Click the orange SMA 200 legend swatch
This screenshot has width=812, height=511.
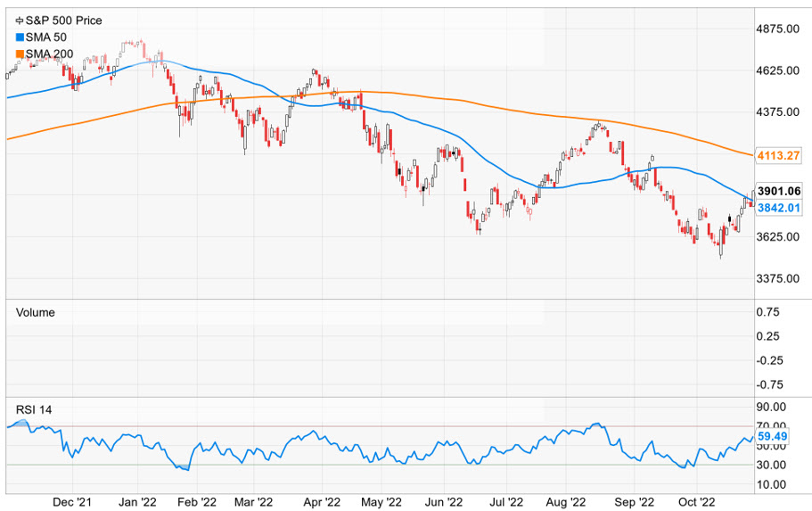(21, 54)
